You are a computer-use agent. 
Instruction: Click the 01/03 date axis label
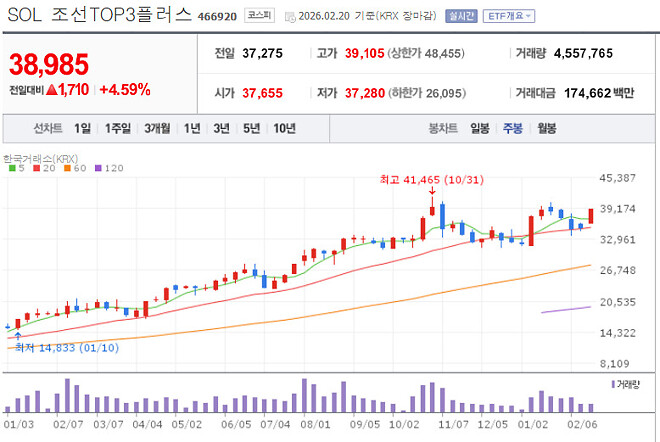(x=19, y=424)
